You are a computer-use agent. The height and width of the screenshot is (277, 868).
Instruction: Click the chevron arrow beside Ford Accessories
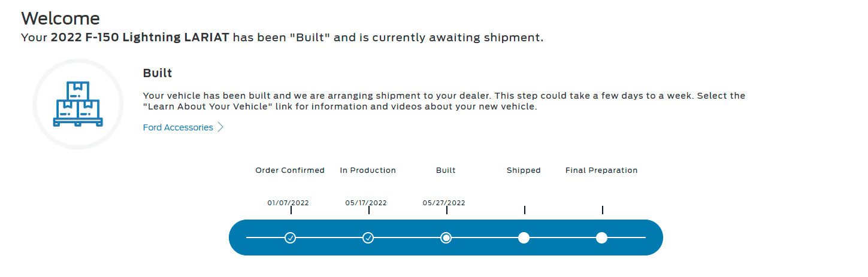click(221, 127)
